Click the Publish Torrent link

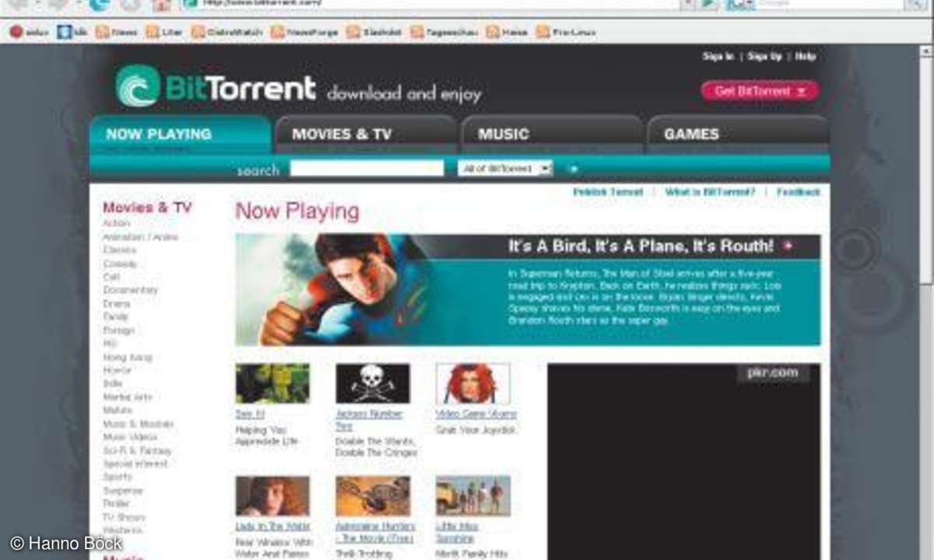click(x=608, y=191)
